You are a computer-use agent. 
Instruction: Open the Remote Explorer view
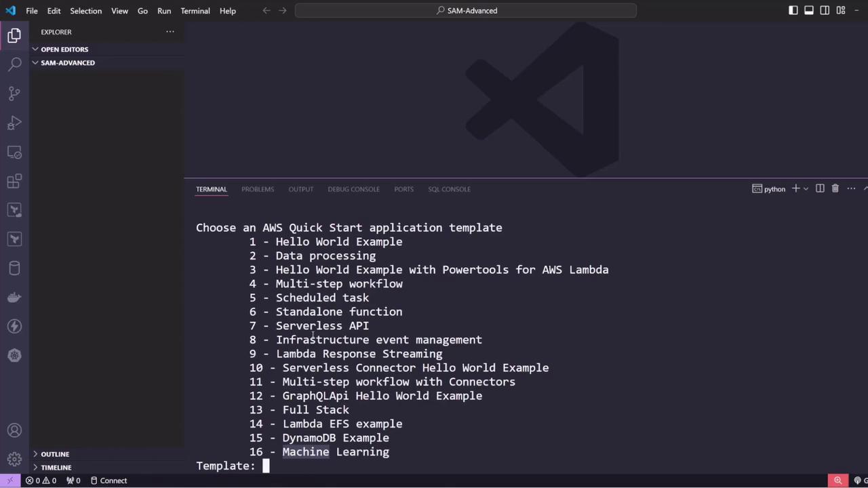pos(14,152)
